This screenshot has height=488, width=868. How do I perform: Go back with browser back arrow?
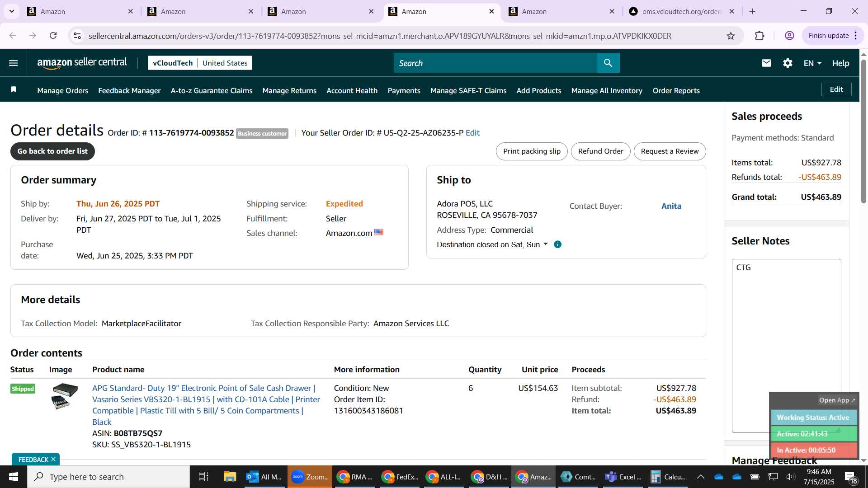tap(13, 36)
